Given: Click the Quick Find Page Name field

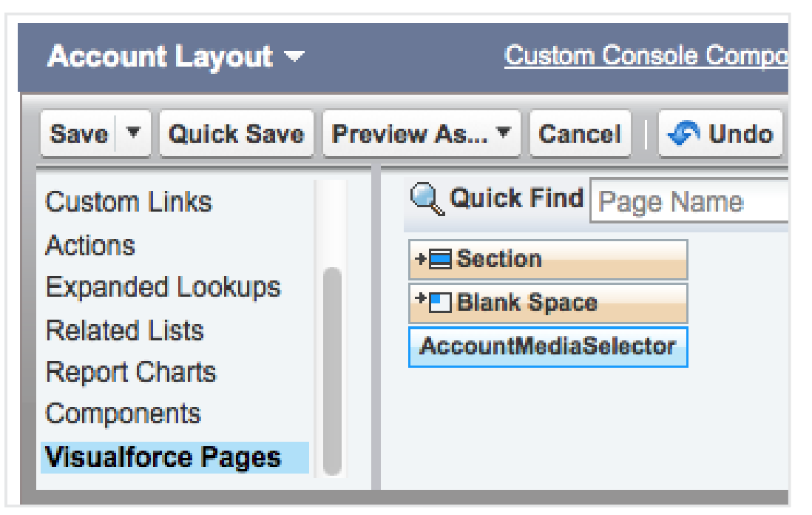Looking at the screenshot, I should click(x=689, y=201).
